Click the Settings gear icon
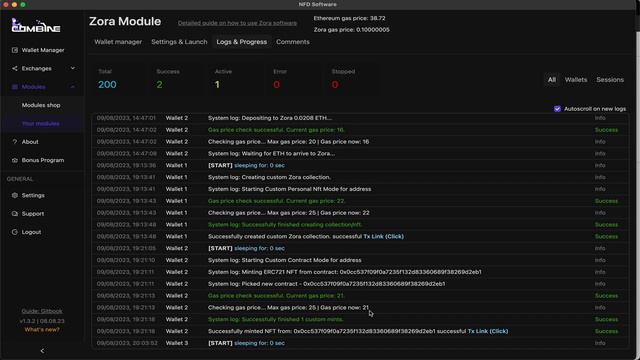 pyautogui.click(x=15, y=196)
